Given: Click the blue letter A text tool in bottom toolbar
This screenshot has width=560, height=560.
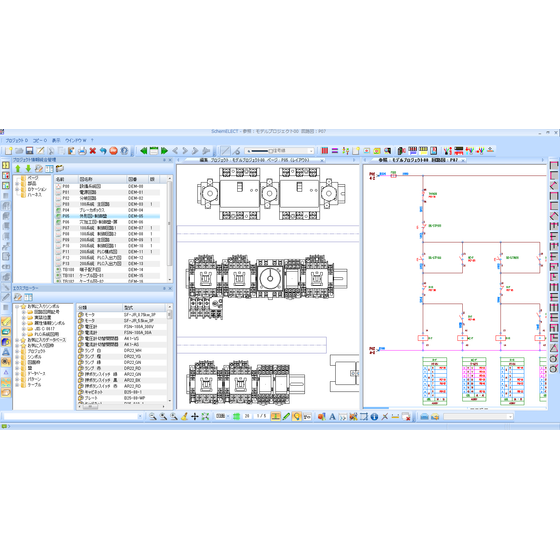Looking at the screenshot, I should coord(332,416).
